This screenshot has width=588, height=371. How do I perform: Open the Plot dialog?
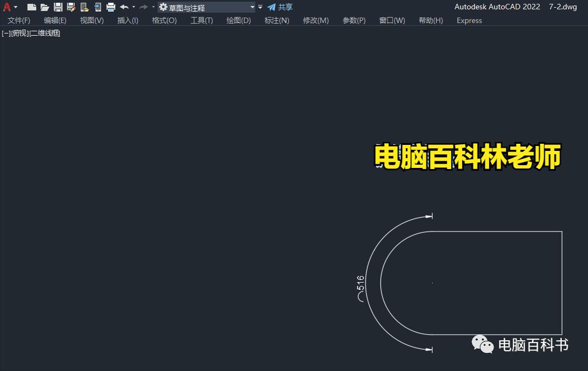(x=110, y=7)
